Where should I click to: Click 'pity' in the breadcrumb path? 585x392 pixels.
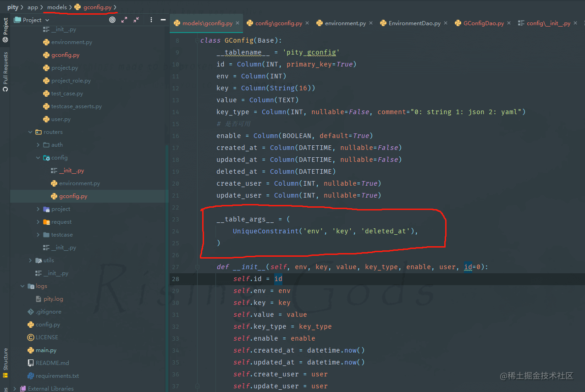point(13,7)
